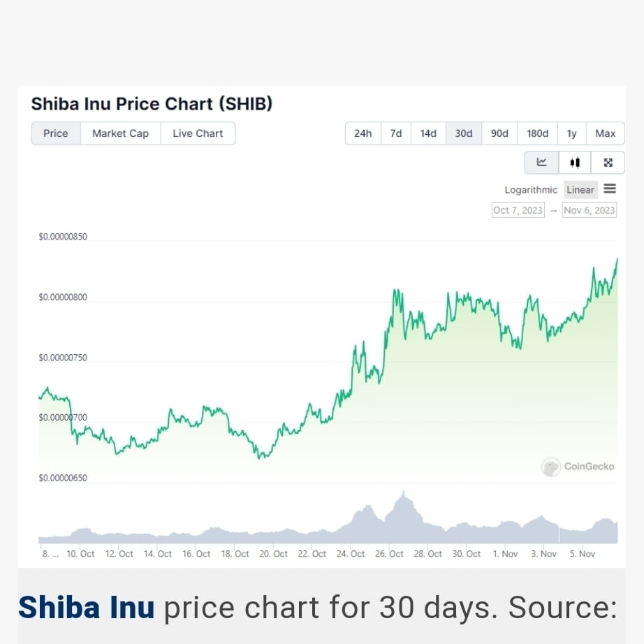Image resolution: width=644 pixels, height=644 pixels.
Task: Switch to candlestick chart mode
Action: 575,162
